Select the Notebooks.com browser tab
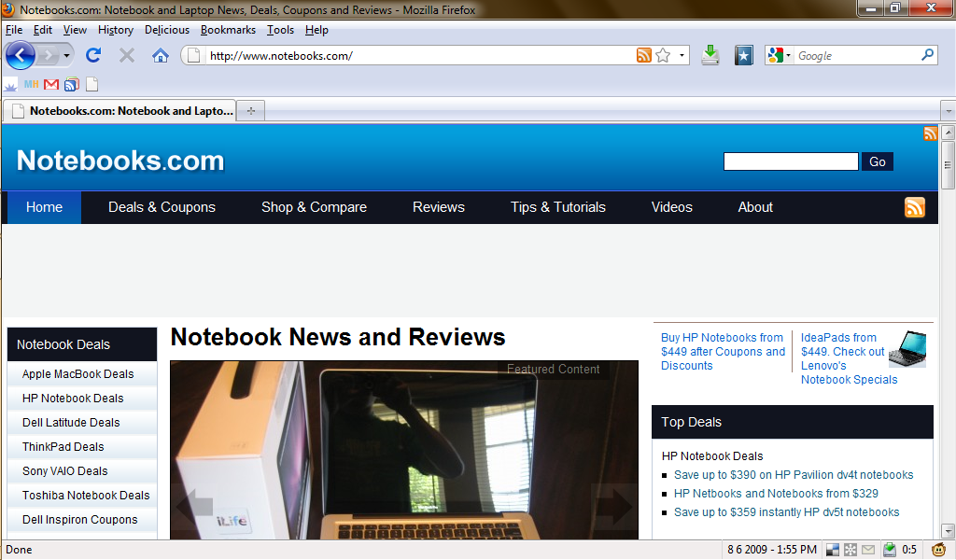 tap(120, 111)
